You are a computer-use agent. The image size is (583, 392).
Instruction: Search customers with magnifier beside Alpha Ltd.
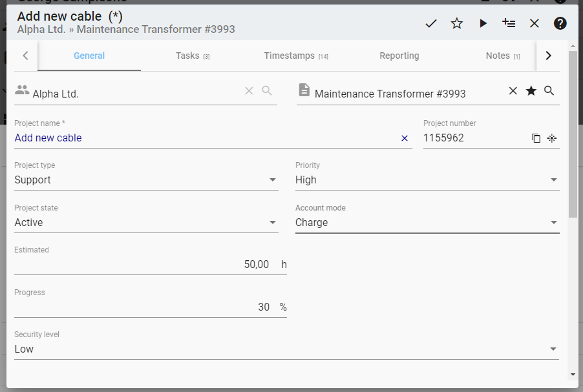coord(267,91)
